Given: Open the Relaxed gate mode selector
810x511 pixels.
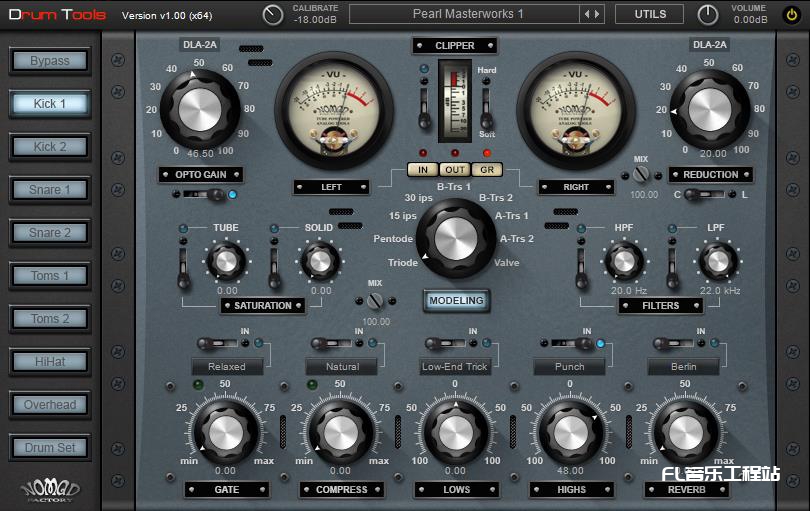Looking at the screenshot, I should coord(227,367).
